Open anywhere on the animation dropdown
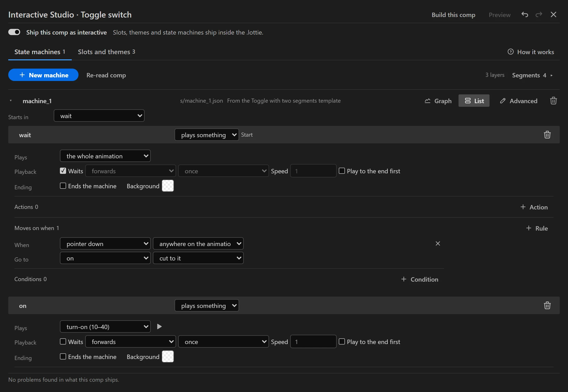568x392 pixels. pyautogui.click(x=198, y=243)
